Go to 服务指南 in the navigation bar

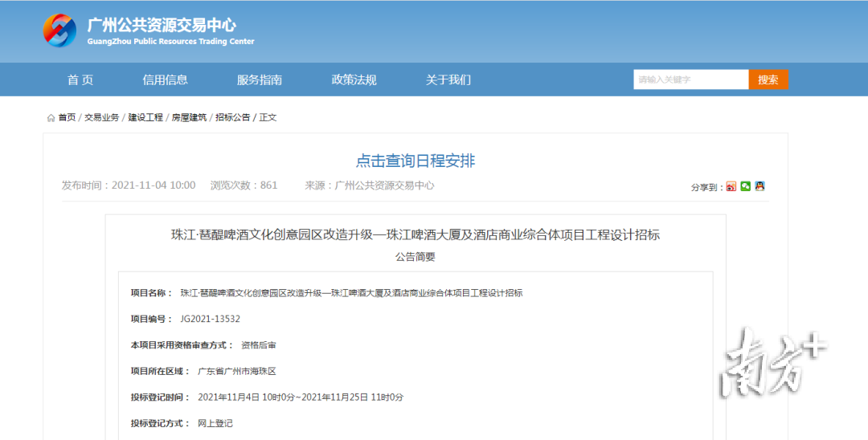[260, 79]
